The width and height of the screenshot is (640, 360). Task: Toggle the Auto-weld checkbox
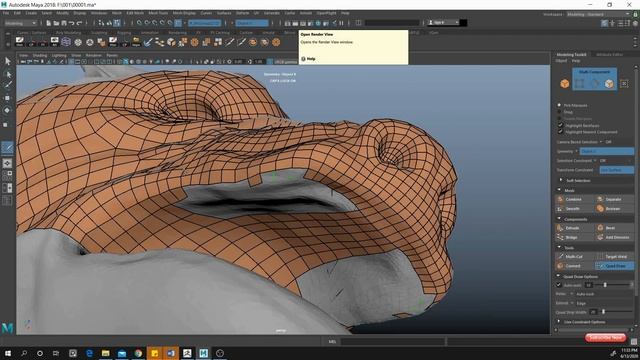(559, 285)
